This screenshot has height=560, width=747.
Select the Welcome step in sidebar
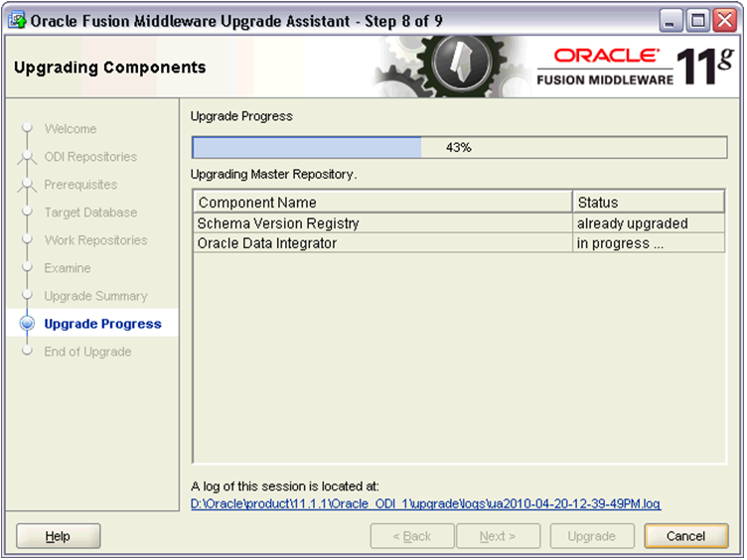coord(71,128)
